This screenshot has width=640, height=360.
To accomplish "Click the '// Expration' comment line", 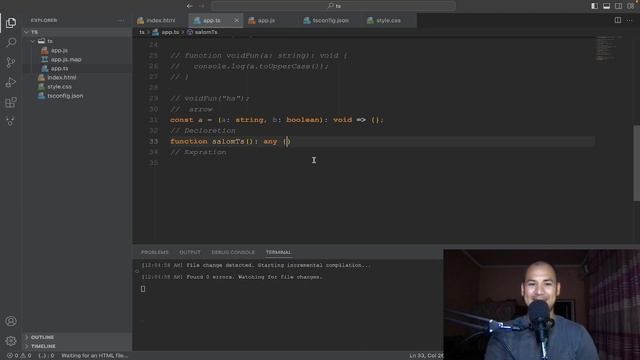I will [198, 152].
